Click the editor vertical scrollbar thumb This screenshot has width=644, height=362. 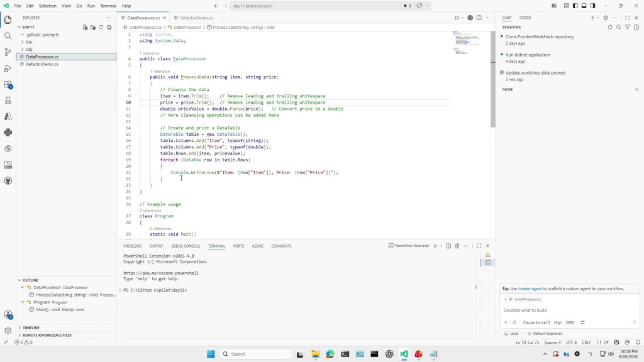pos(493,80)
